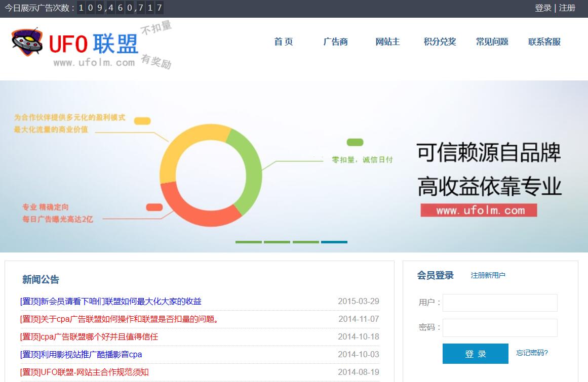
Task: Open the 注册新用户 link
Action: (x=488, y=275)
